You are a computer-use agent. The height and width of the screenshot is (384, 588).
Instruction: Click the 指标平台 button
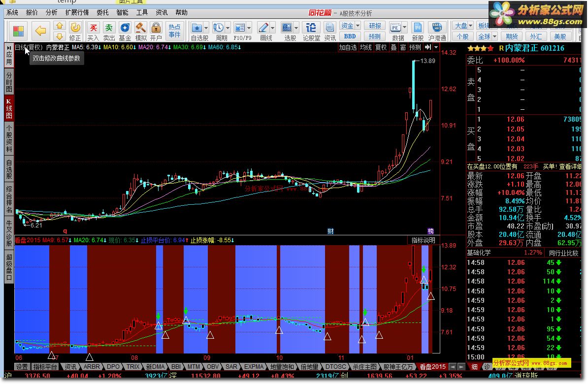[x=45, y=367]
